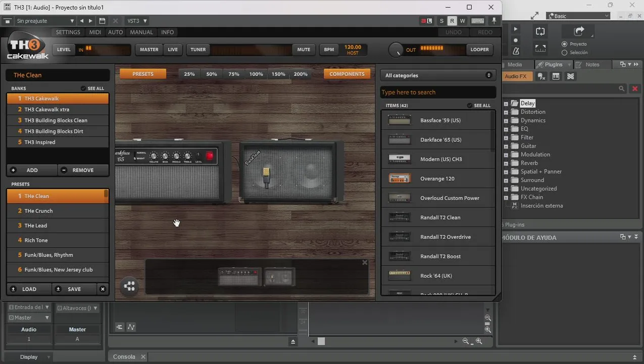Load a preset file
The image size is (644, 364).
(x=29, y=289)
